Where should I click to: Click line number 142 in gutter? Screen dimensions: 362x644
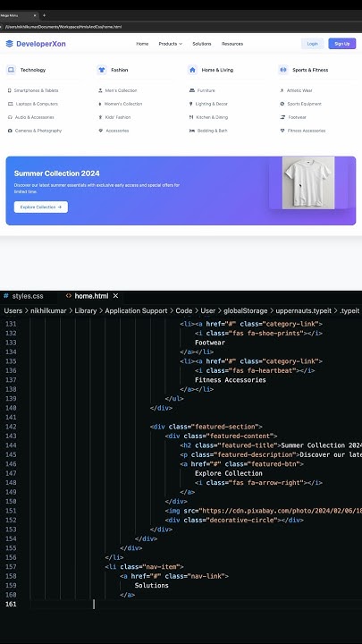pyautogui.click(x=11, y=427)
